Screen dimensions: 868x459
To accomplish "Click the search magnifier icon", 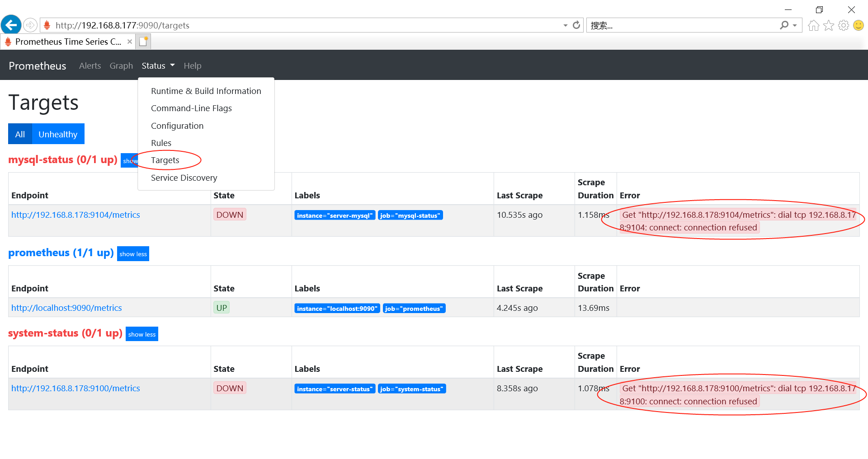I will pos(784,25).
